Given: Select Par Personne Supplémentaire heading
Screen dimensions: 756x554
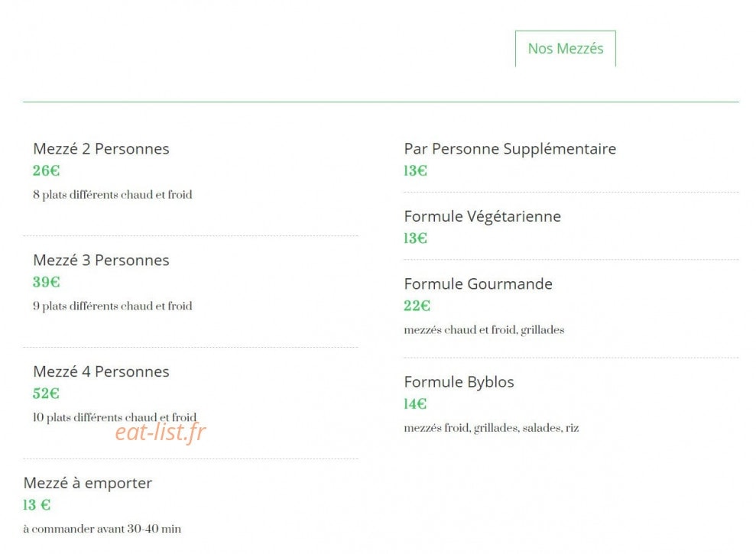Looking at the screenshot, I should (x=510, y=148).
